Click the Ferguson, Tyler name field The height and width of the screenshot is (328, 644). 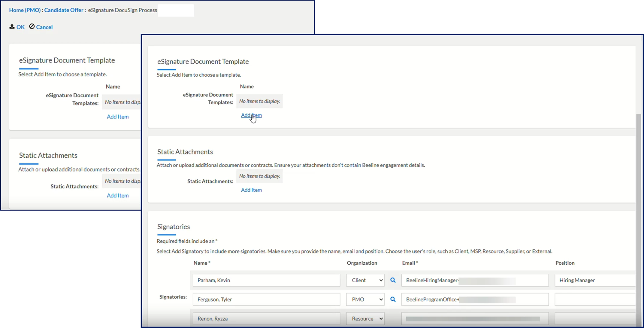pyautogui.click(x=266, y=299)
